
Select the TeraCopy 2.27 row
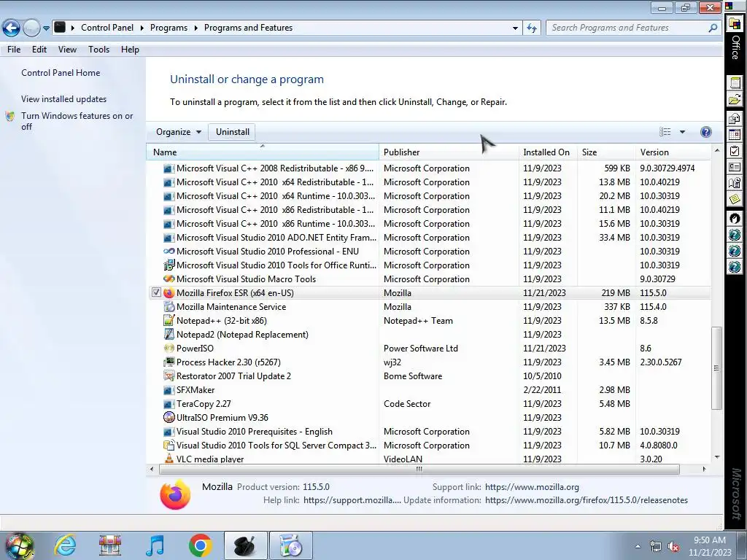point(429,404)
